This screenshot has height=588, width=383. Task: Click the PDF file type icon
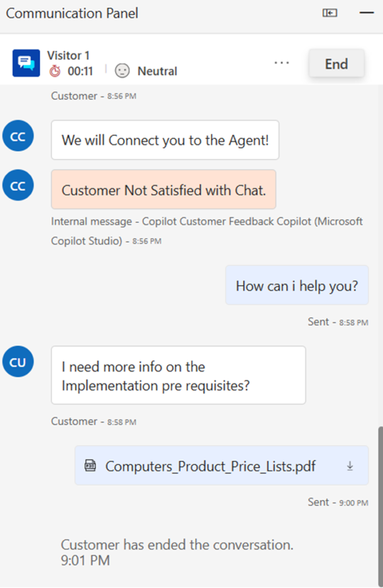click(90, 466)
